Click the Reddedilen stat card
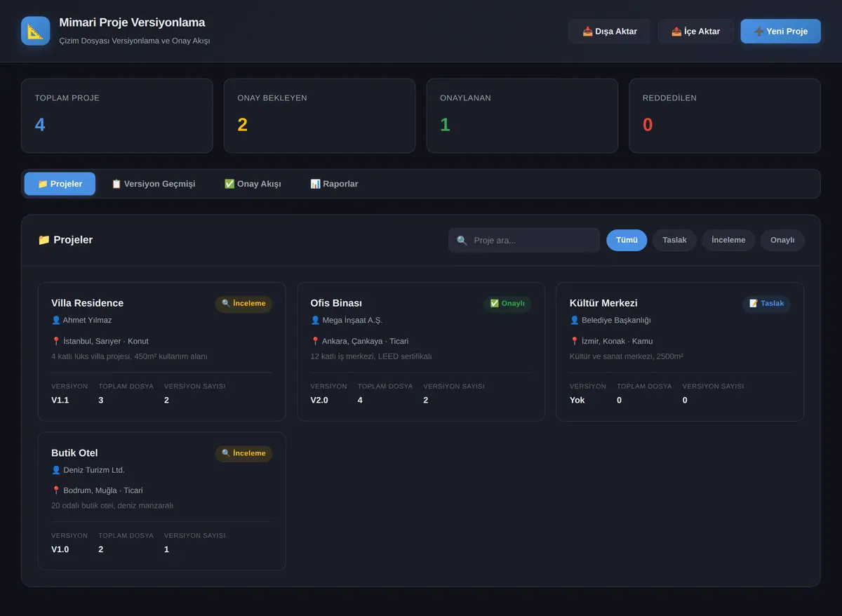The height and width of the screenshot is (616, 842). 725,116
